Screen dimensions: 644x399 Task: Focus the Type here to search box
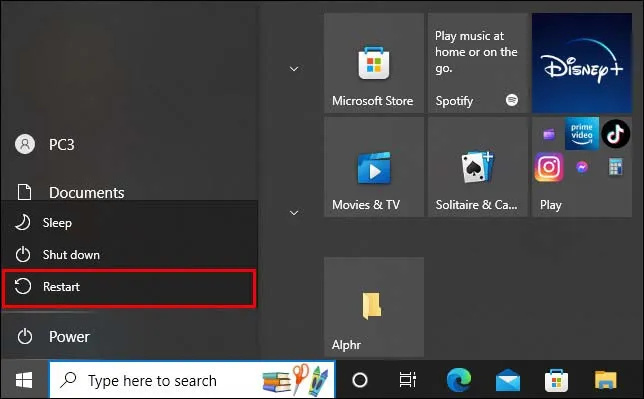pos(192,380)
